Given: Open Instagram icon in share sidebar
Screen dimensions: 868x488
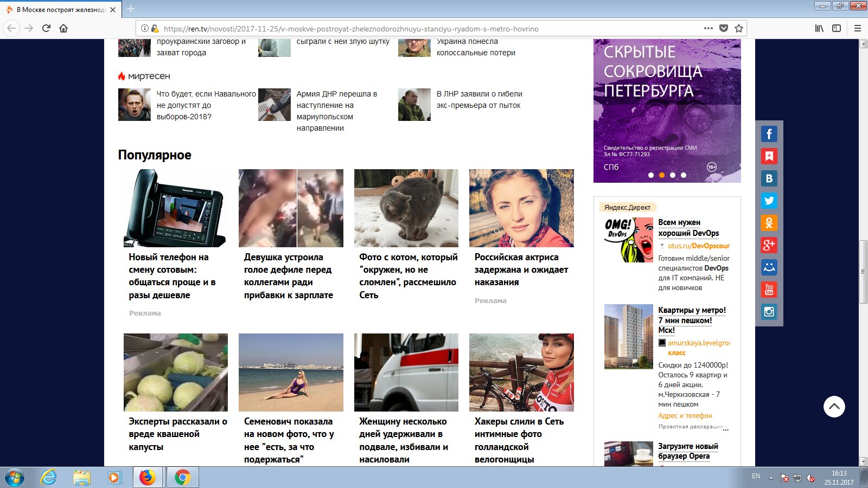Looking at the screenshot, I should click(x=769, y=312).
